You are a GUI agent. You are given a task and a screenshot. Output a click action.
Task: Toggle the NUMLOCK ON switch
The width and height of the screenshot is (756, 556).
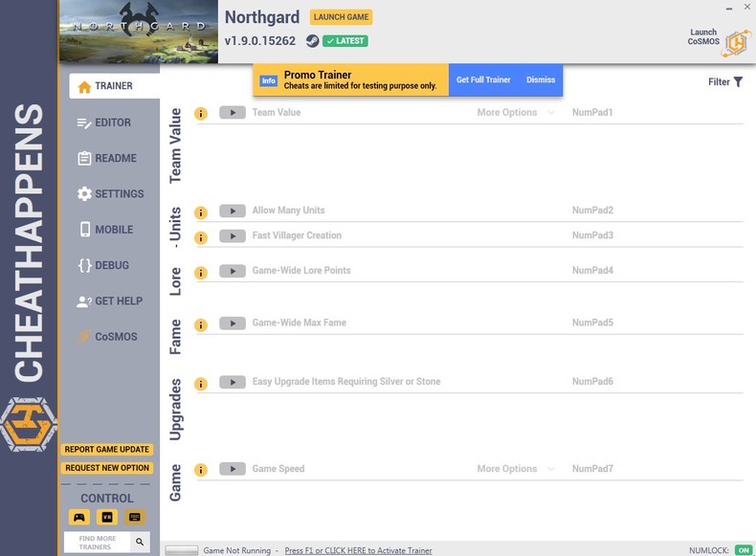pos(744,550)
